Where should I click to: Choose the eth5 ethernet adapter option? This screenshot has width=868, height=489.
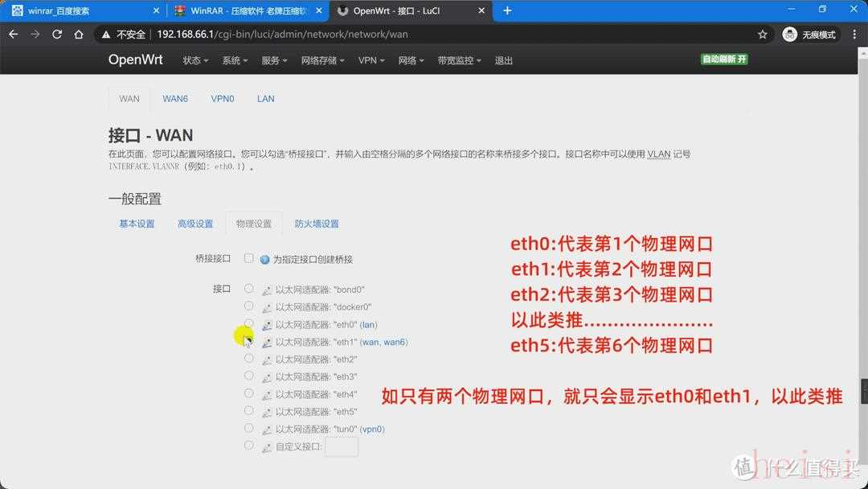249,411
